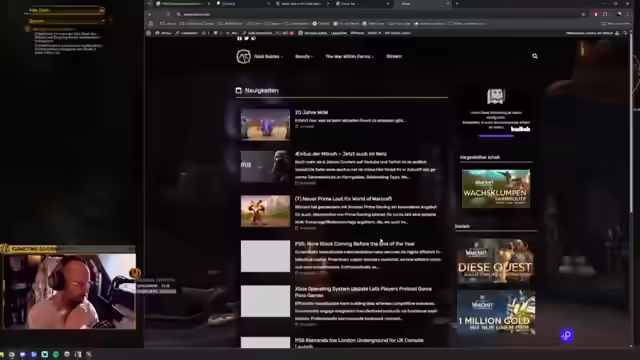Open the Xbox Operating System Update article
640x360 pixels.
[363, 292]
